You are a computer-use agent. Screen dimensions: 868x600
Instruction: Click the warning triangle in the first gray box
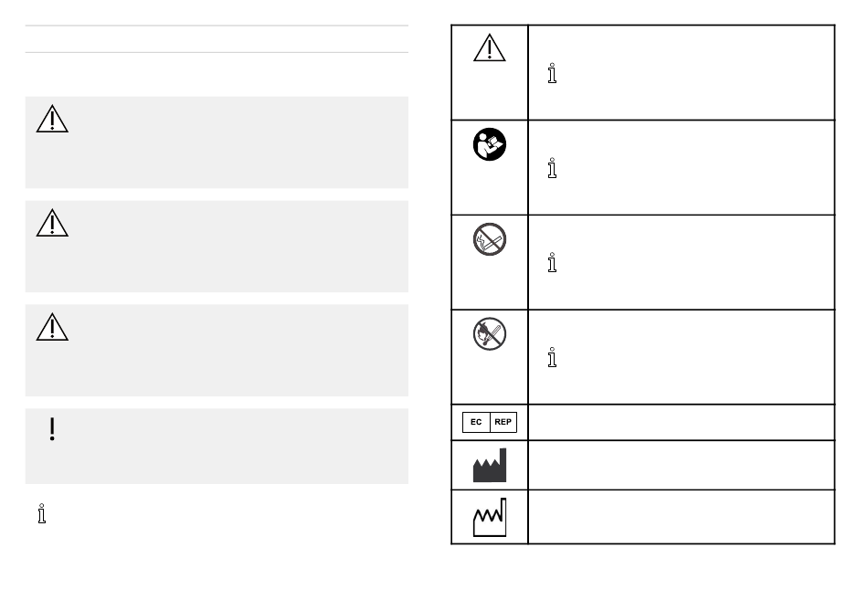(52, 119)
